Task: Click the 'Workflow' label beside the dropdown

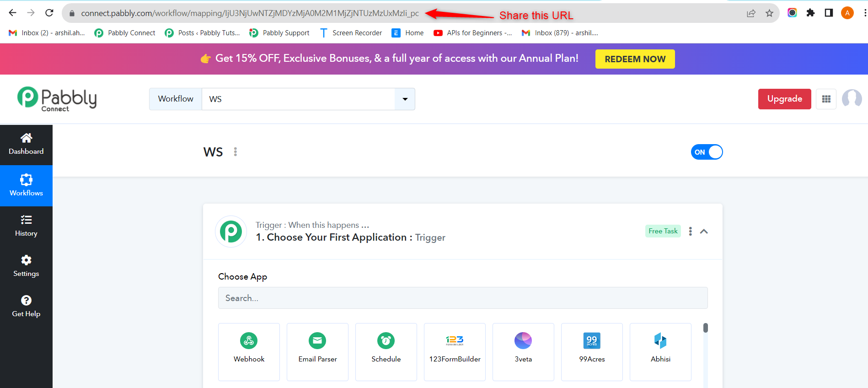Action: 176,99
